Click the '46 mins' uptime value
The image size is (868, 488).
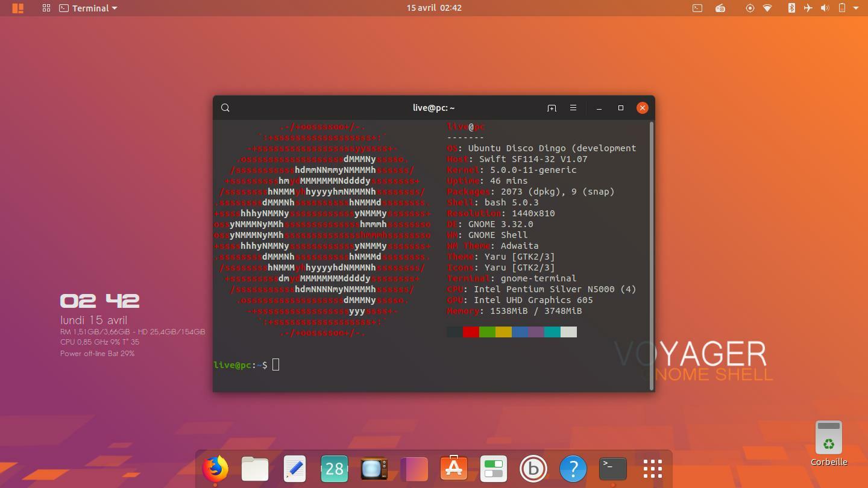coord(509,181)
